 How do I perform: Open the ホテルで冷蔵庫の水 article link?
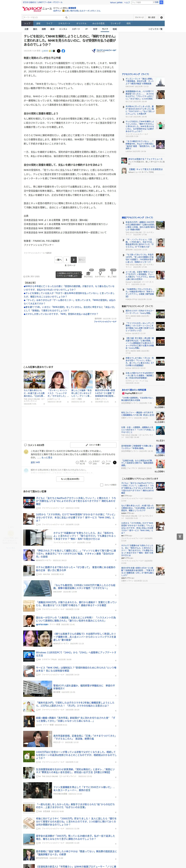pos(84,535)
